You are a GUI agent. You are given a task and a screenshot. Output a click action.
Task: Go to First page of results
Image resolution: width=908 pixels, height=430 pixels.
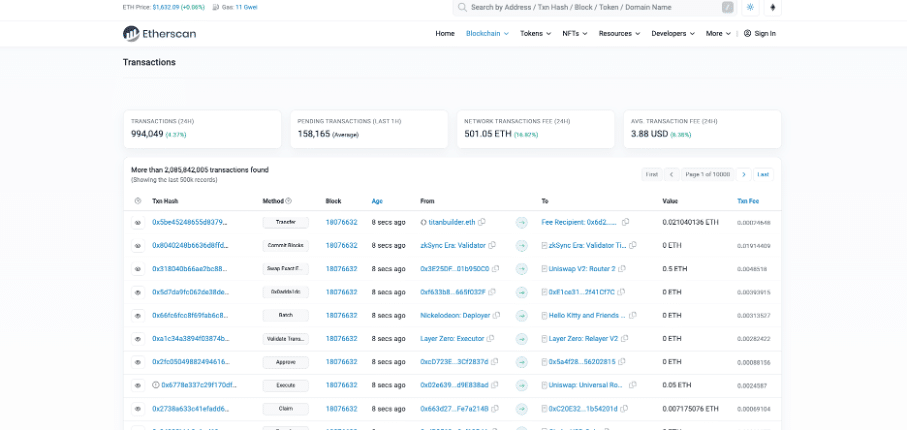[651, 174]
